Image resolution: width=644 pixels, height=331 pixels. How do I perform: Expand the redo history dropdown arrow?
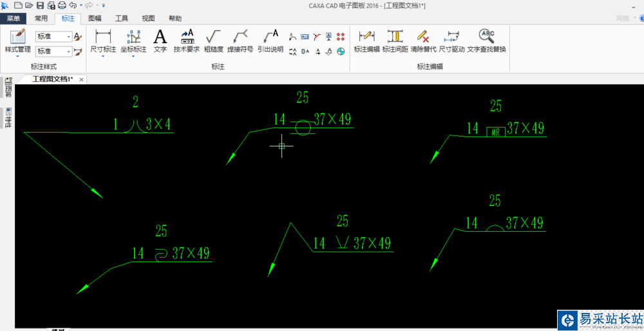pyautogui.click(x=97, y=5)
